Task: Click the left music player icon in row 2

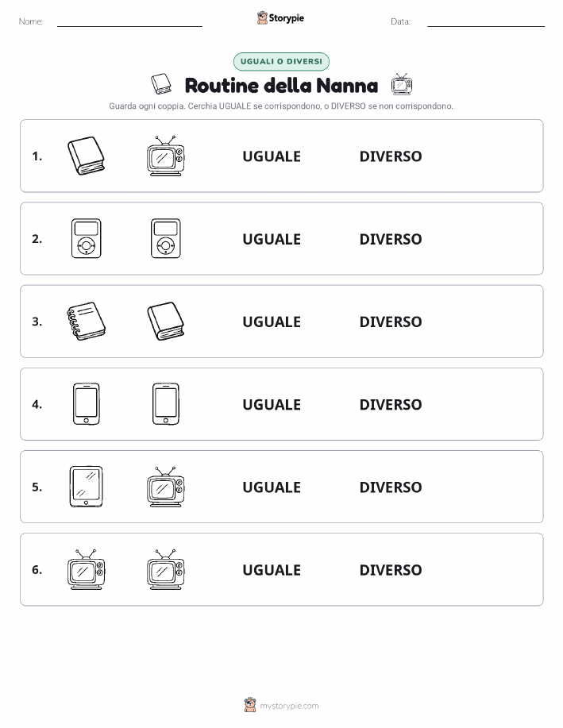Action: (x=87, y=239)
